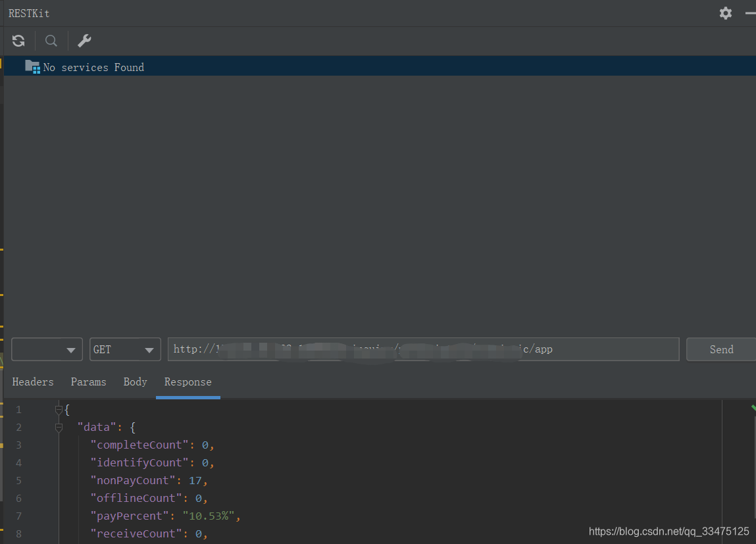Open the search services magnifier icon
The height and width of the screenshot is (544, 756).
point(51,41)
